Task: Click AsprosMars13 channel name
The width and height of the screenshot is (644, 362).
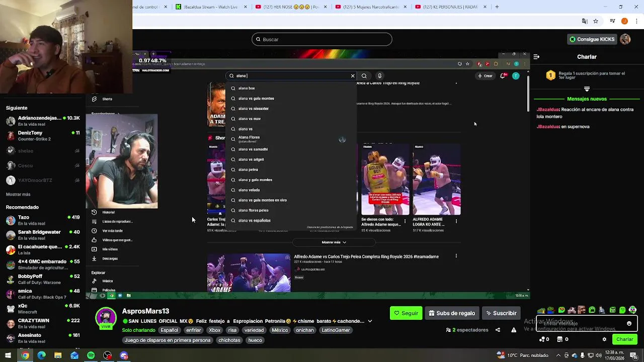Action: [145, 311]
